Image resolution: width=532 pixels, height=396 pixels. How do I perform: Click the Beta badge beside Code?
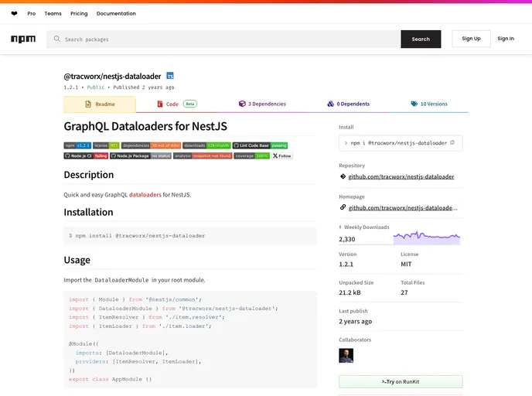190,104
